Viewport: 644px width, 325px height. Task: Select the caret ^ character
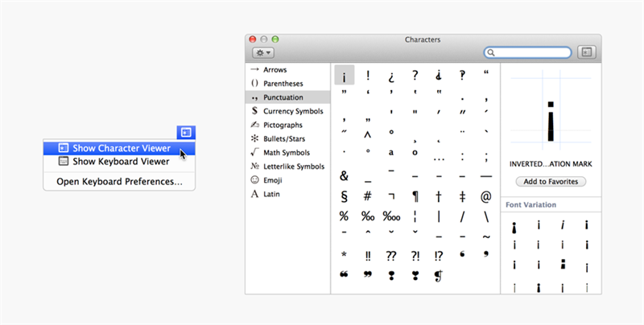(x=368, y=134)
